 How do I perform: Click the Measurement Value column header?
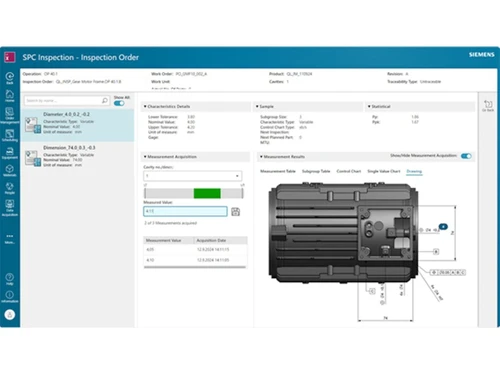pos(169,240)
